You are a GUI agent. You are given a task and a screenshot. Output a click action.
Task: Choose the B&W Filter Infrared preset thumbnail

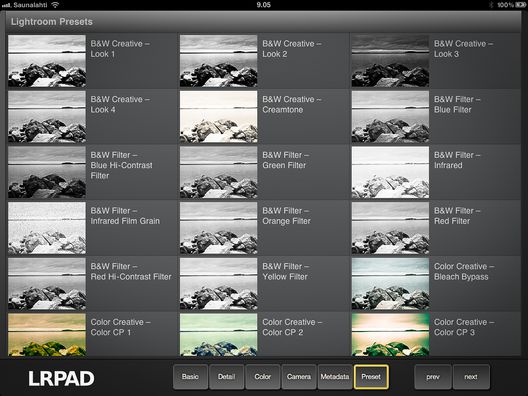390,172
